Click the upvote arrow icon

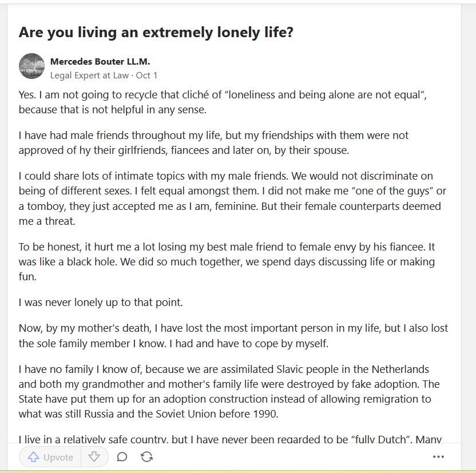(x=33, y=456)
